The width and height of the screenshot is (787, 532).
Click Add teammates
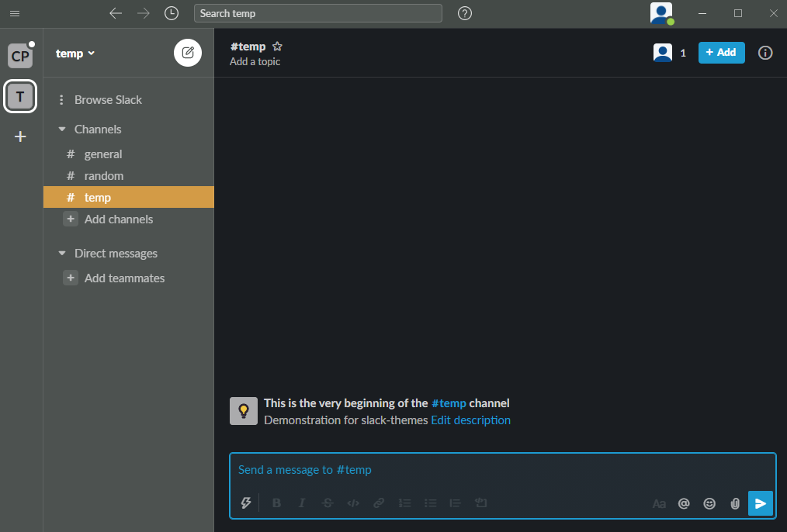pyautogui.click(x=124, y=278)
